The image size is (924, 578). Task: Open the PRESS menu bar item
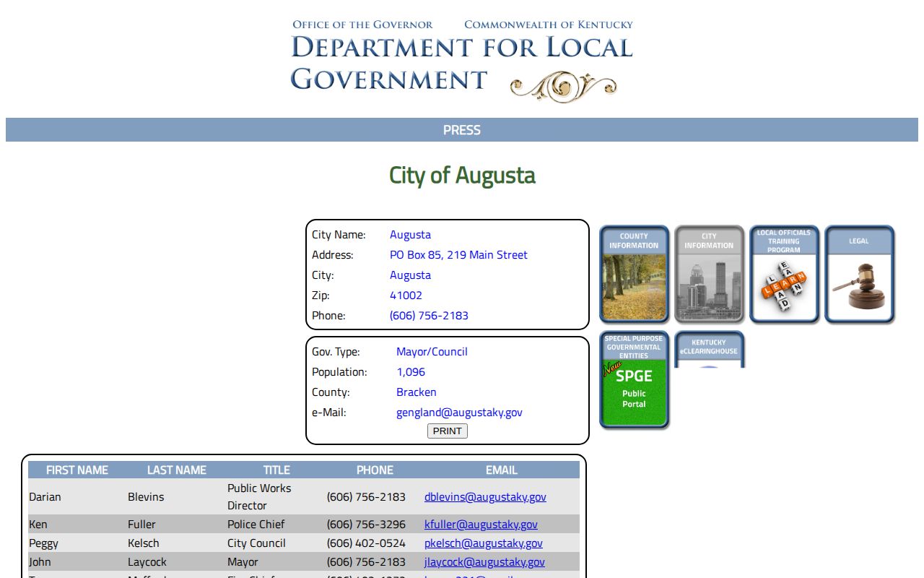pyautogui.click(x=462, y=130)
